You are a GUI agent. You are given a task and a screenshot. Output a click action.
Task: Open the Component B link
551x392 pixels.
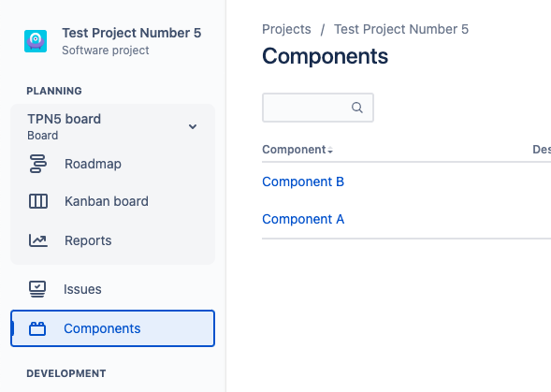(303, 181)
